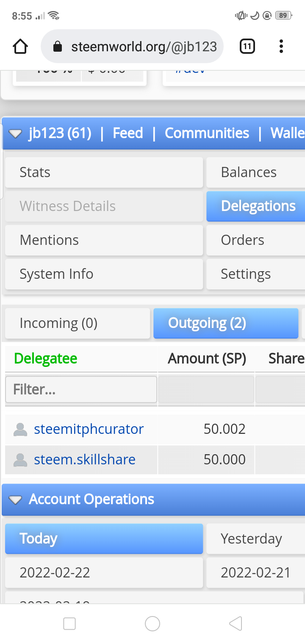Switch to the Incoming (0) tab

click(78, 324)
